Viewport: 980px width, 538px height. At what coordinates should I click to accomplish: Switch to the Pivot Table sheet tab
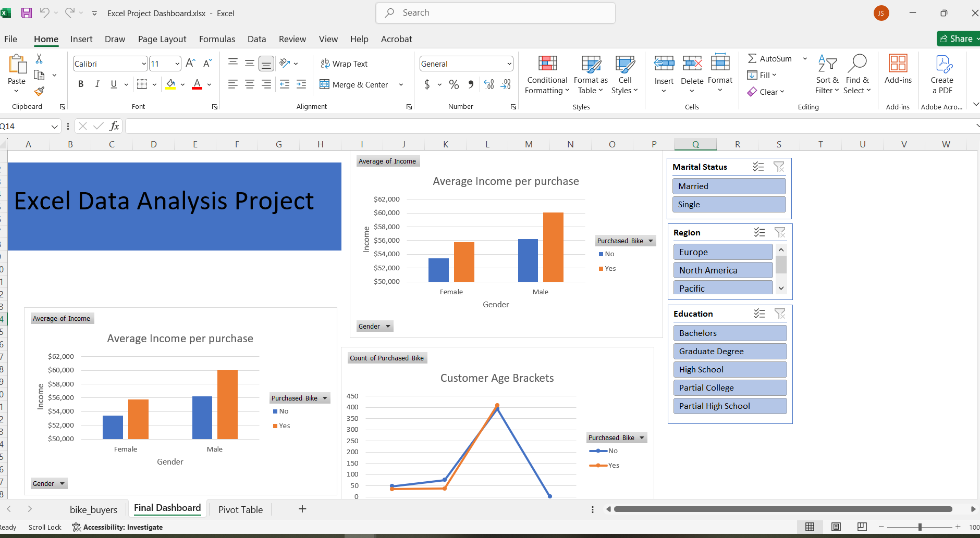[240, 509]
